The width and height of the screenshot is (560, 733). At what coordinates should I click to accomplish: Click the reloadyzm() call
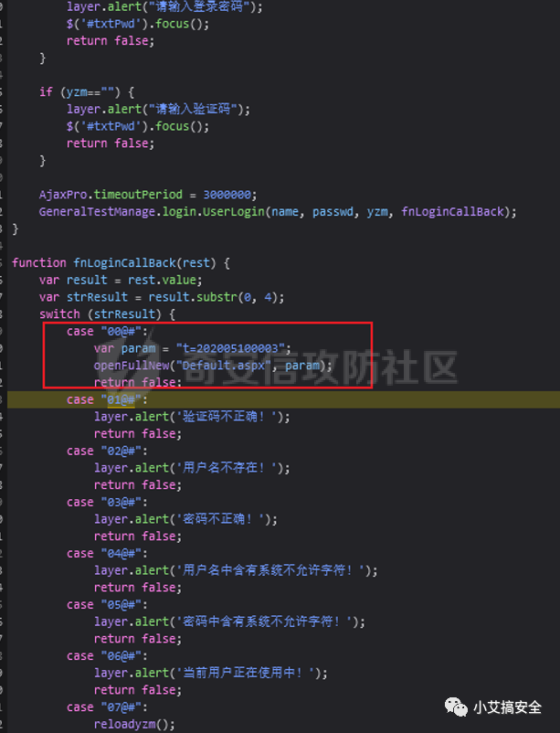pos(134,724)
